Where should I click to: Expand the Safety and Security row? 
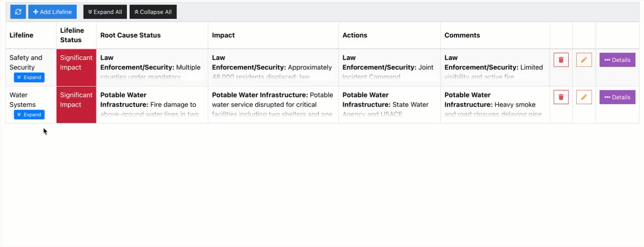(x=29, y=78)
